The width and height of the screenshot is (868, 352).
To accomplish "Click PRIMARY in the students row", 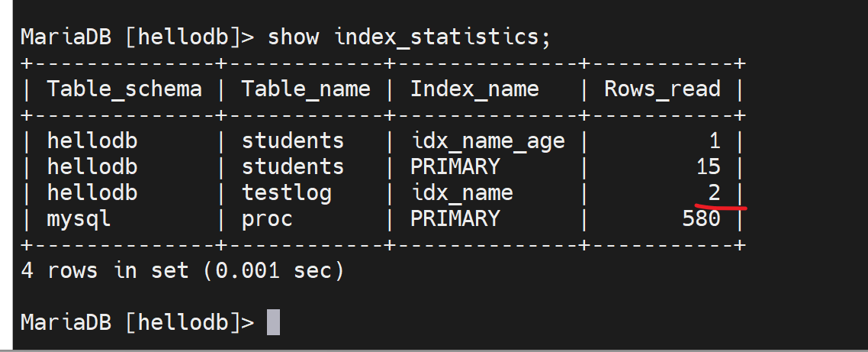I will [455, 166].
